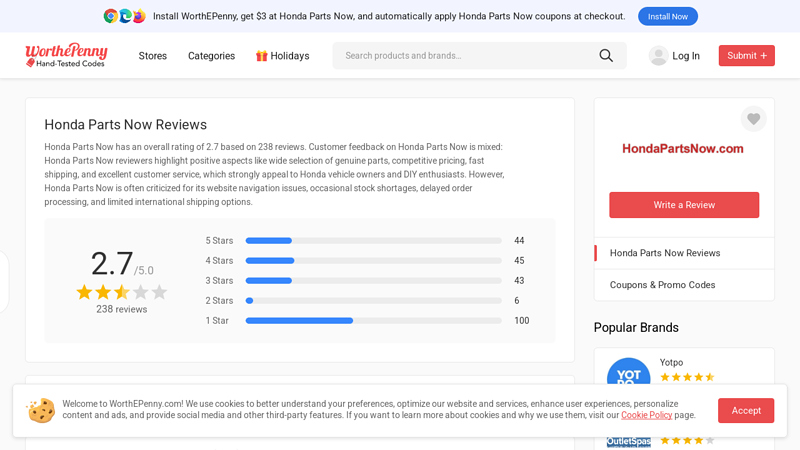Click the 3 Stars rating bar
The image size is (800, 450).
tap(373, 281)
